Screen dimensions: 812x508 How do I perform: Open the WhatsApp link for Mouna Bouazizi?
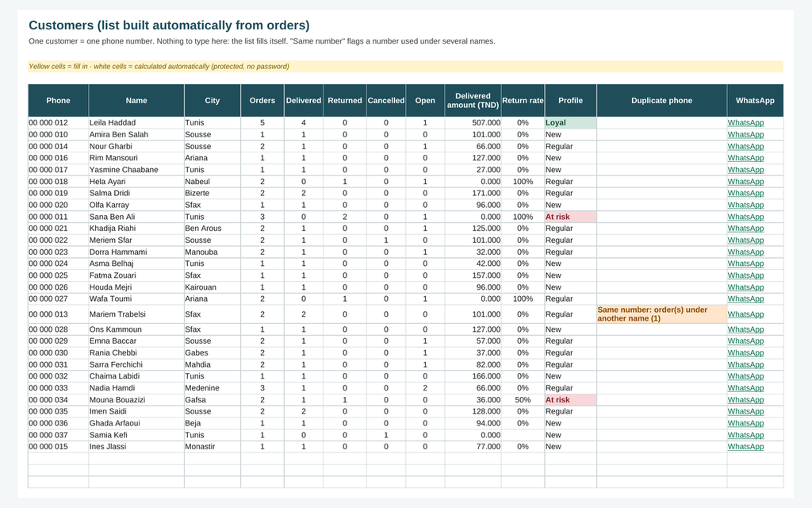(x=745, y=400)
